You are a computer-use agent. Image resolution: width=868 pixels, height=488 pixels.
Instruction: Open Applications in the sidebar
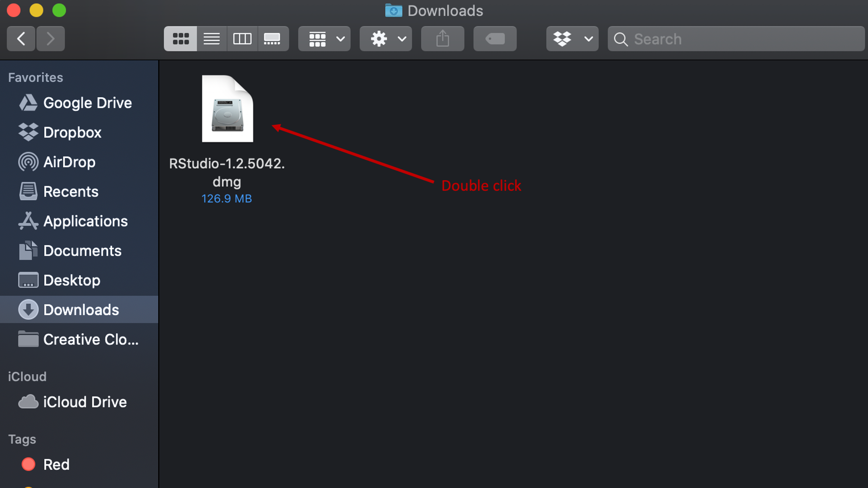(x=79, y=221)
